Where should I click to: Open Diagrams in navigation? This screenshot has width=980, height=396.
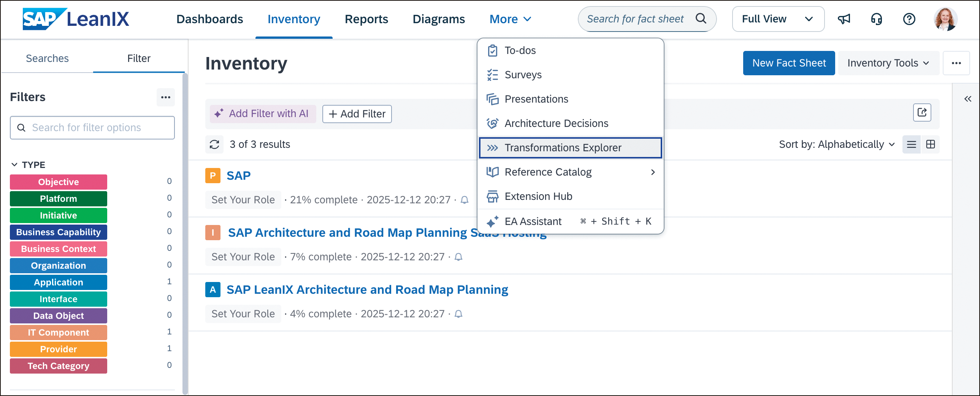click(x=439, y=19)
